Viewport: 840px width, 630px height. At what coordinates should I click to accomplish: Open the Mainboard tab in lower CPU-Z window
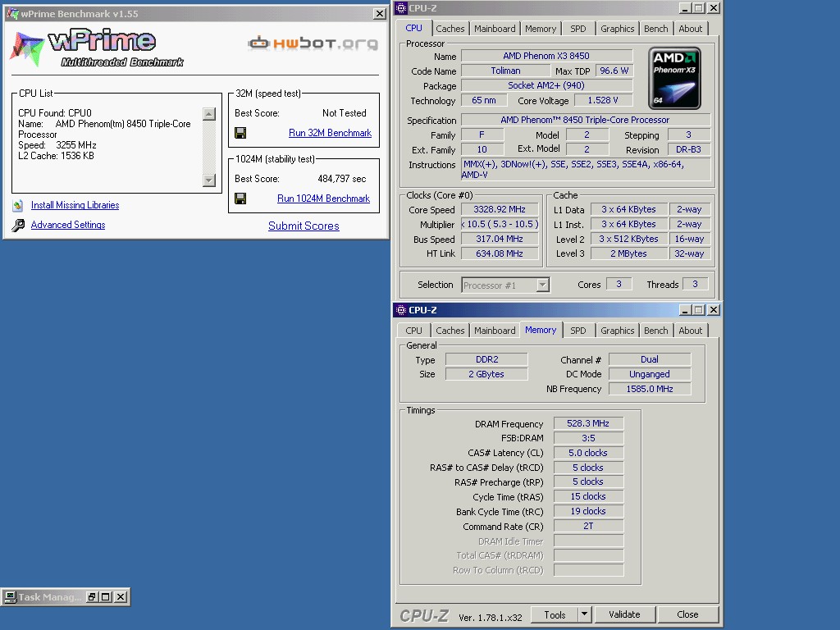(495, 331)
